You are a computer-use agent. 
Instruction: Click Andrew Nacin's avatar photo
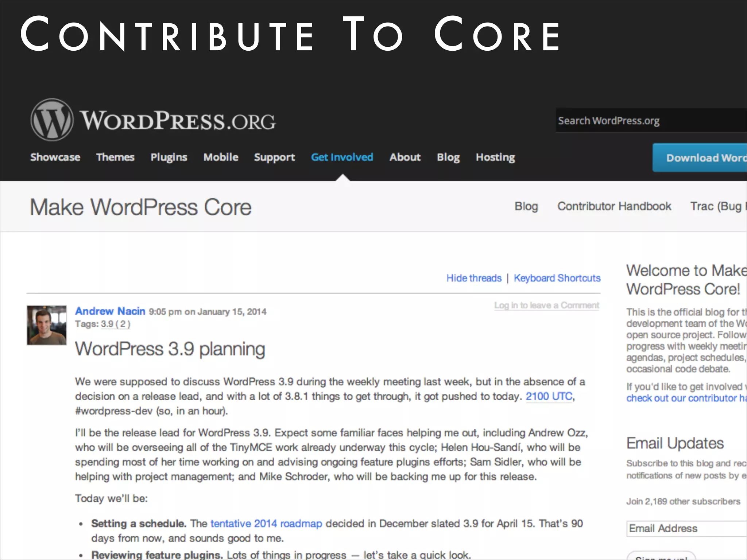coord(47,325)
